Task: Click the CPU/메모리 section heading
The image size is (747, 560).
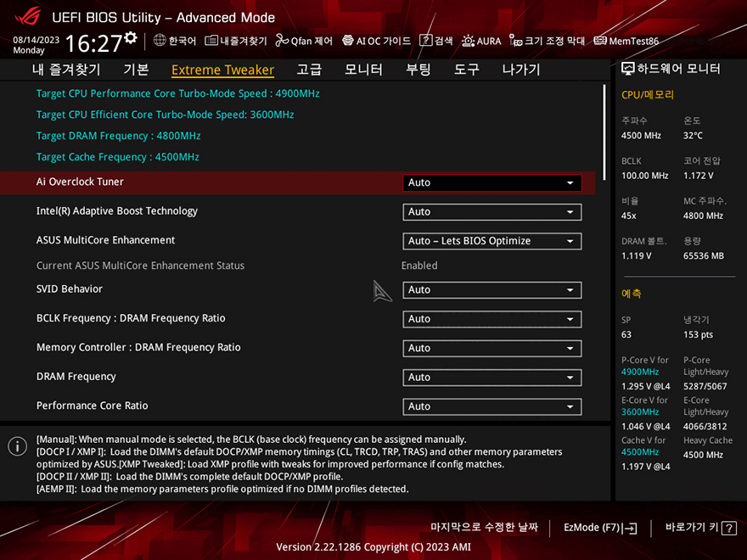Action: click(x=648, y=95)
